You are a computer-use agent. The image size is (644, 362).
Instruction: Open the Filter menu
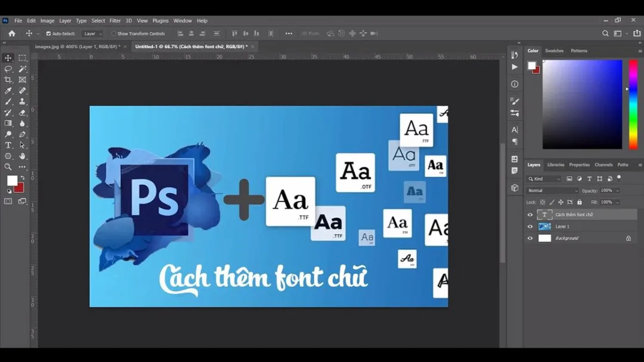click(x=114, y=20)
